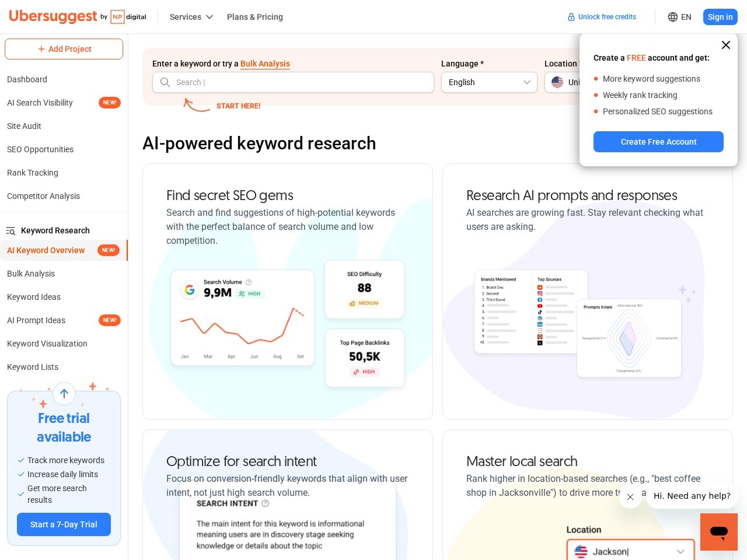Close the free account popup
Image resolution: width=747 pixels, height=560 pixels.
(x=726, y=45)
